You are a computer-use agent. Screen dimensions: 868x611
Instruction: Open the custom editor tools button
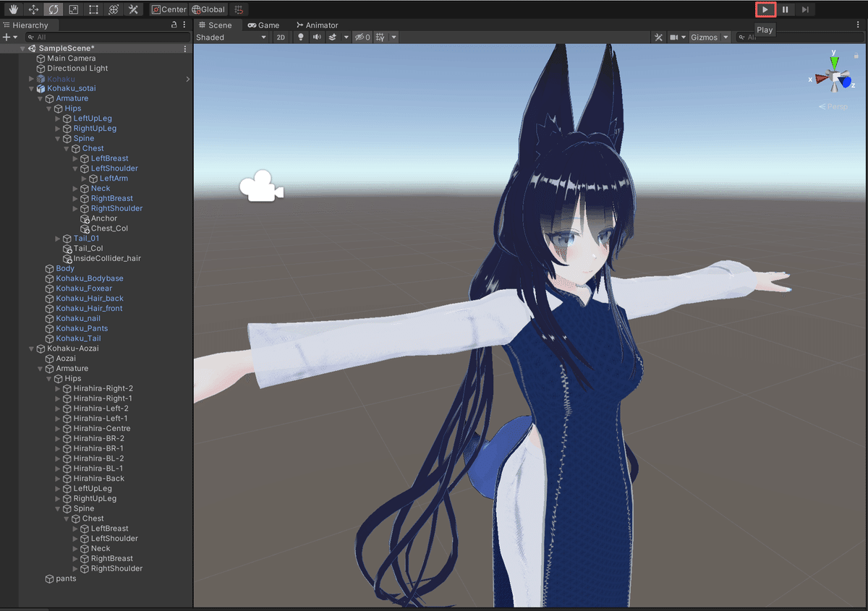point(134,9)
